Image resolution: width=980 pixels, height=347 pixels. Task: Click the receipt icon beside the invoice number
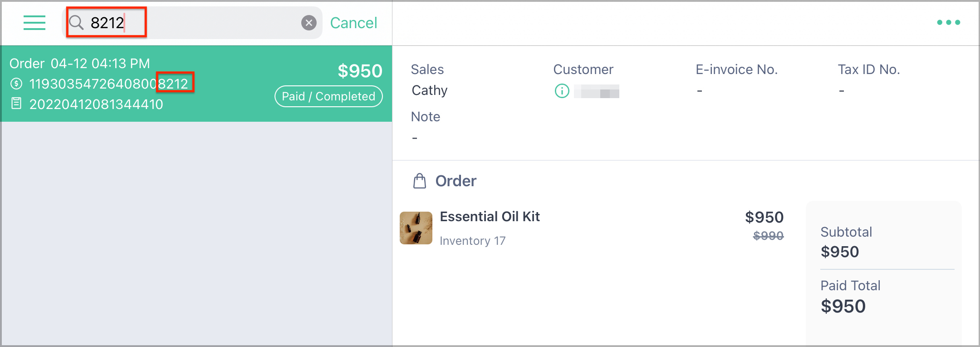[17, 104]
